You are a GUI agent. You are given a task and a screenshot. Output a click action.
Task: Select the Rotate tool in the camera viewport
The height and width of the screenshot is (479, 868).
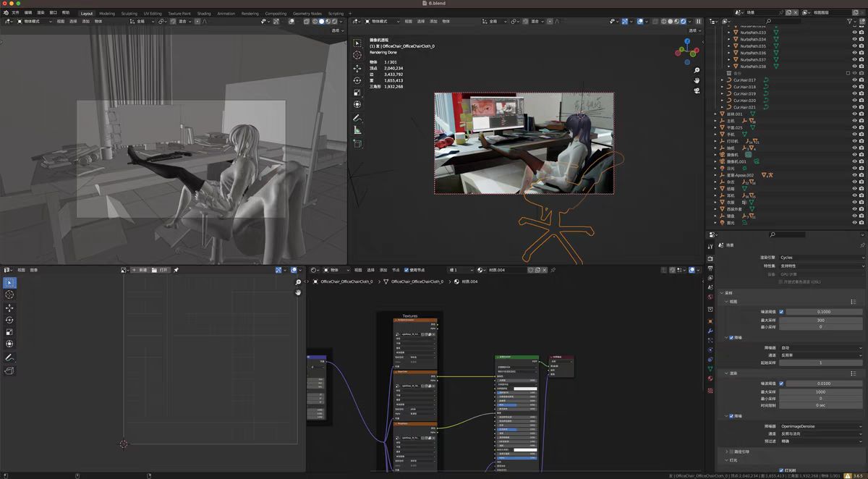click(357, 80)
